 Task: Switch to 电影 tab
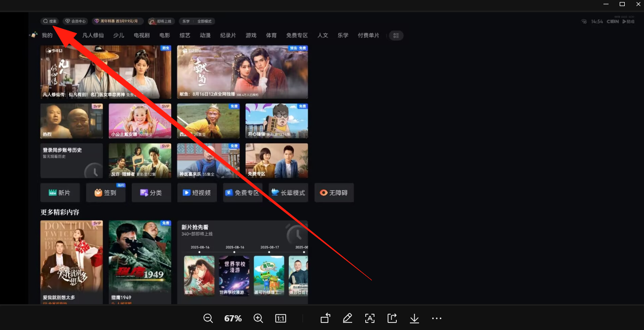tap(165, 35)
